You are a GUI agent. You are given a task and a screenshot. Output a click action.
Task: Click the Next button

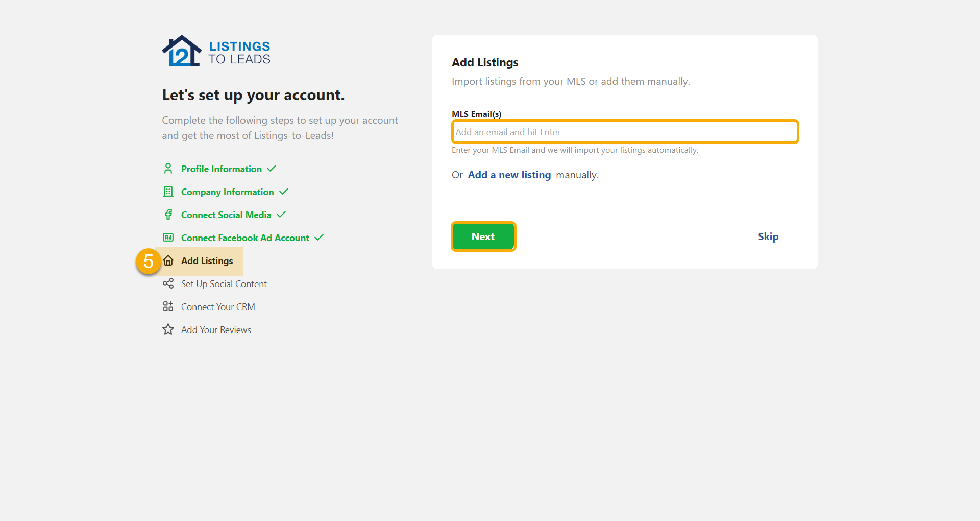pos(483,236)
